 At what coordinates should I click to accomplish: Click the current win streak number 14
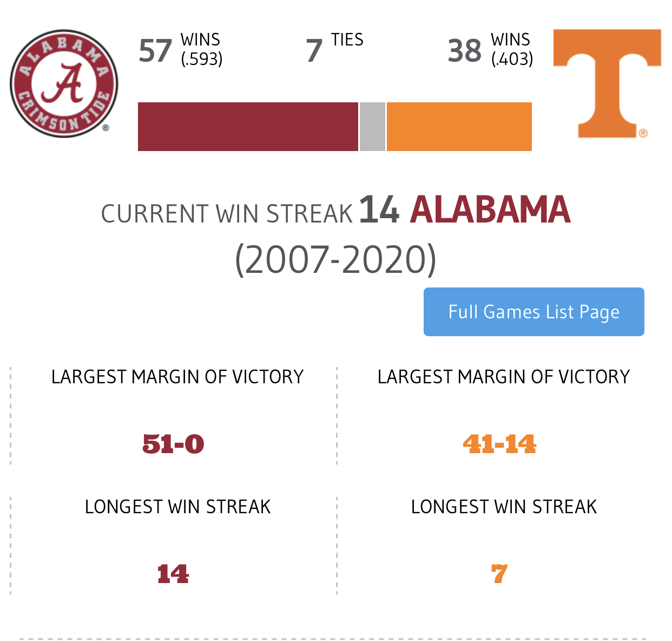click(379, 210)
